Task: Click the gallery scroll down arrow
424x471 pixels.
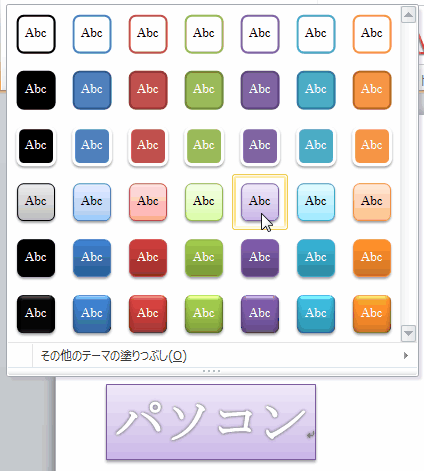Action: 408,333
